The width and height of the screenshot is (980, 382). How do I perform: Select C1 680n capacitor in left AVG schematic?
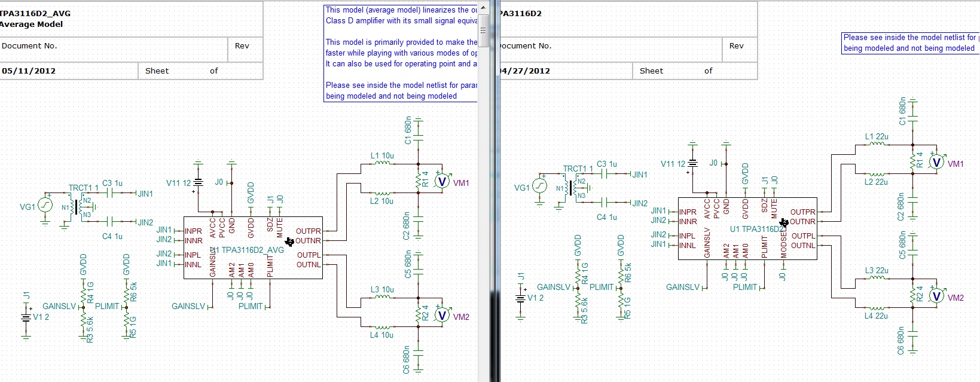click(419, 138)
